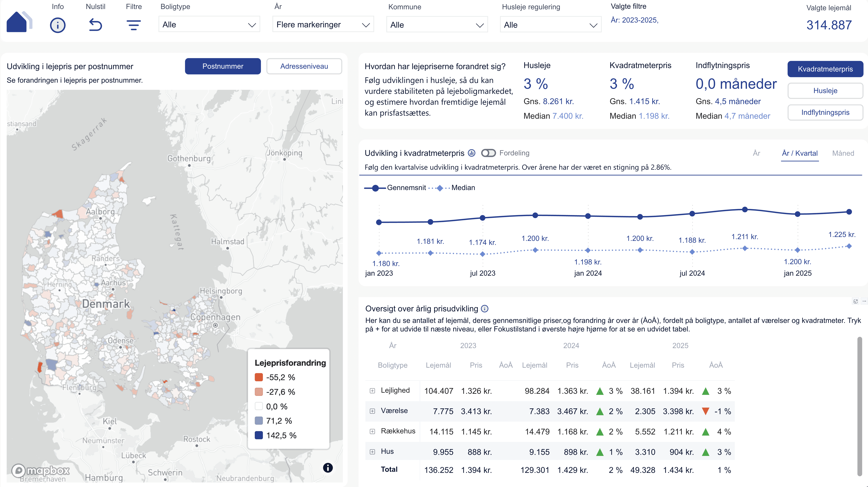Expand the Lejlighed table row
This screenshot has width=868, height=487.
(x=372, y=391)
